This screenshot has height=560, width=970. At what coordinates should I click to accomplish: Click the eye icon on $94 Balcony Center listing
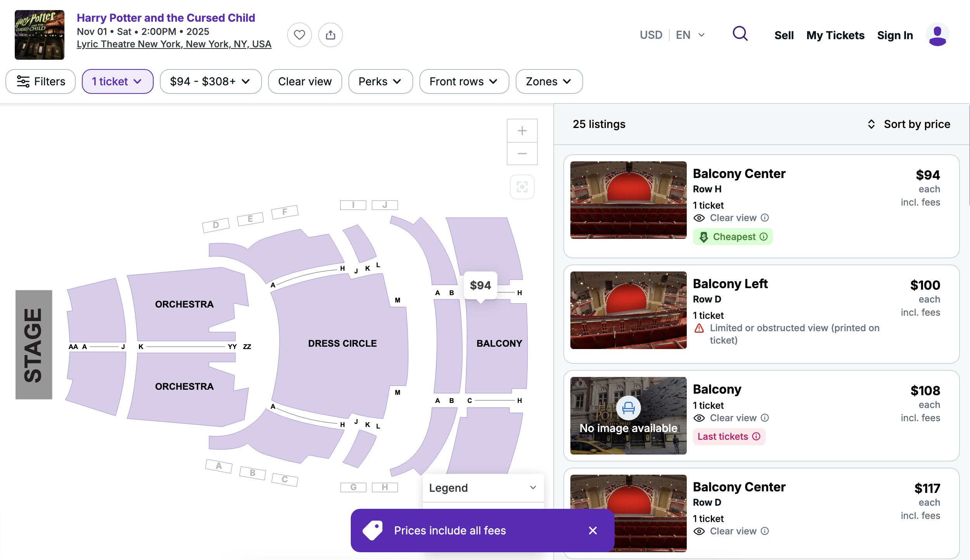tap(699, 218)
